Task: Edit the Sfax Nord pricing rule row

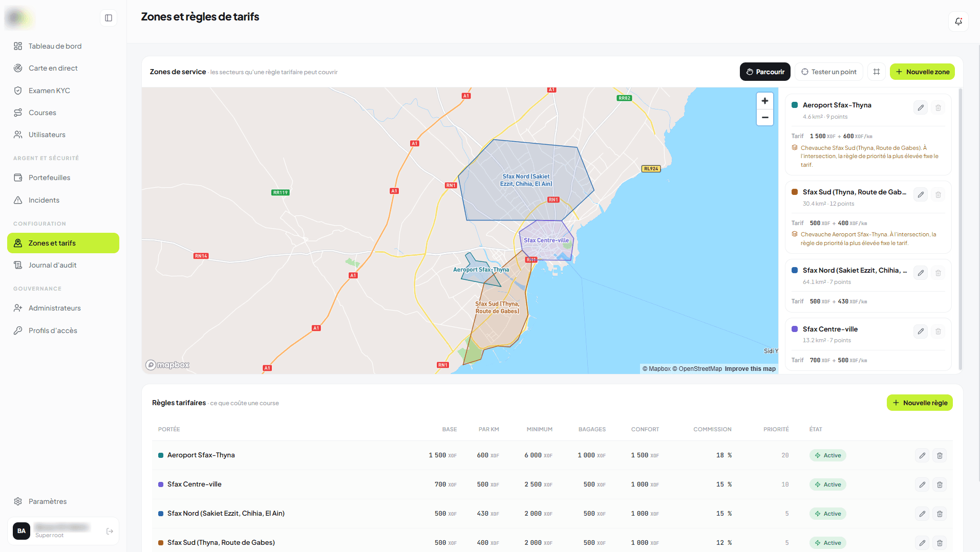Action: pyautogui.click(x=922, y=514)
